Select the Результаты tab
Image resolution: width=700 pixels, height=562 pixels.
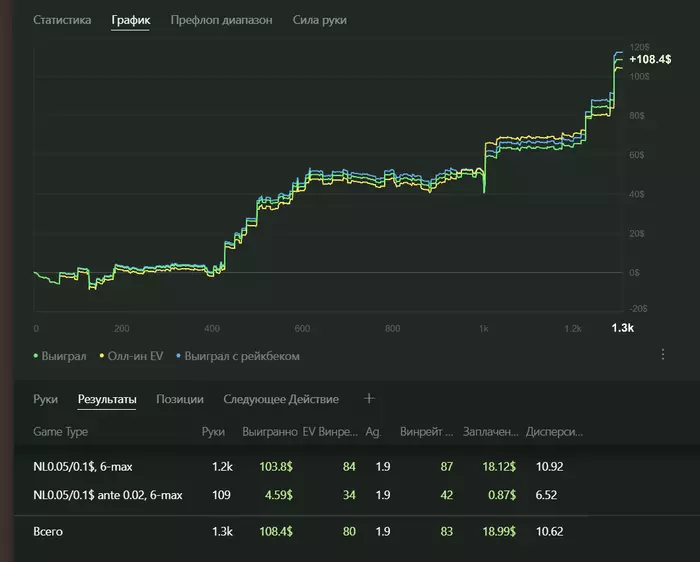pyautogui.click(x=107, y=399)
